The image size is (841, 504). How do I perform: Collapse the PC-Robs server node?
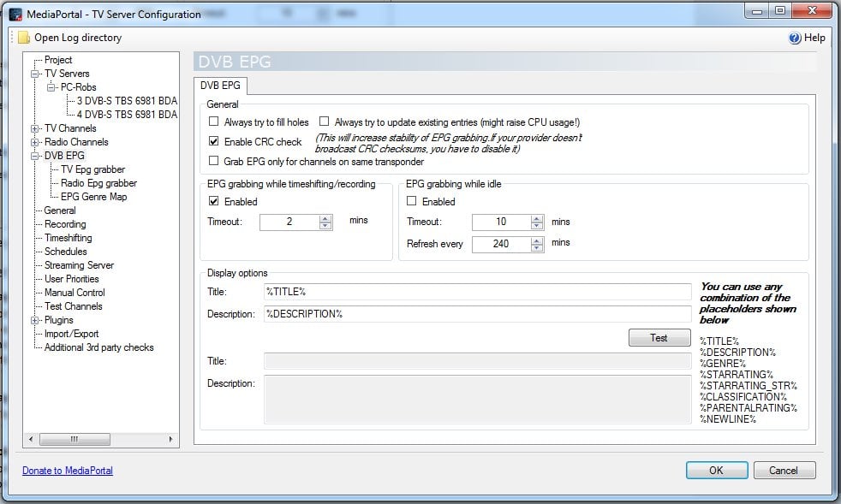pos(51,87)
